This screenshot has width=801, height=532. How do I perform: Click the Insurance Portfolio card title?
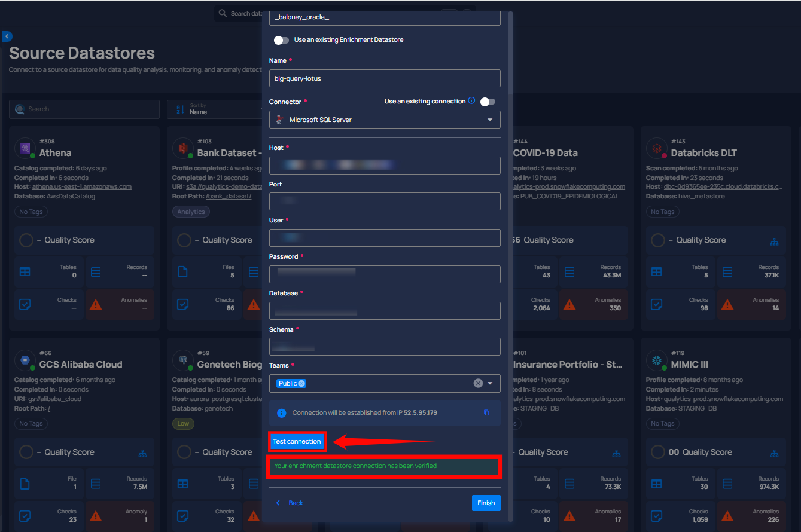click(x=568, y=365)
